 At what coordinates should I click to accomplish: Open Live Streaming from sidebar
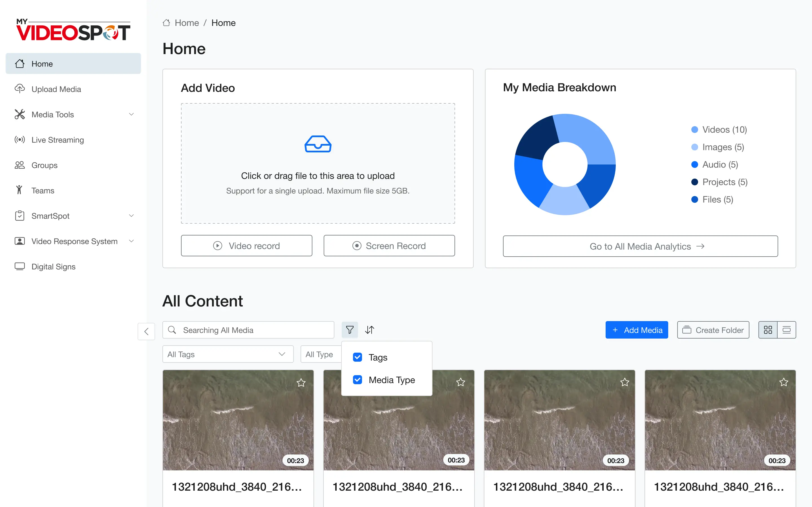58,140
